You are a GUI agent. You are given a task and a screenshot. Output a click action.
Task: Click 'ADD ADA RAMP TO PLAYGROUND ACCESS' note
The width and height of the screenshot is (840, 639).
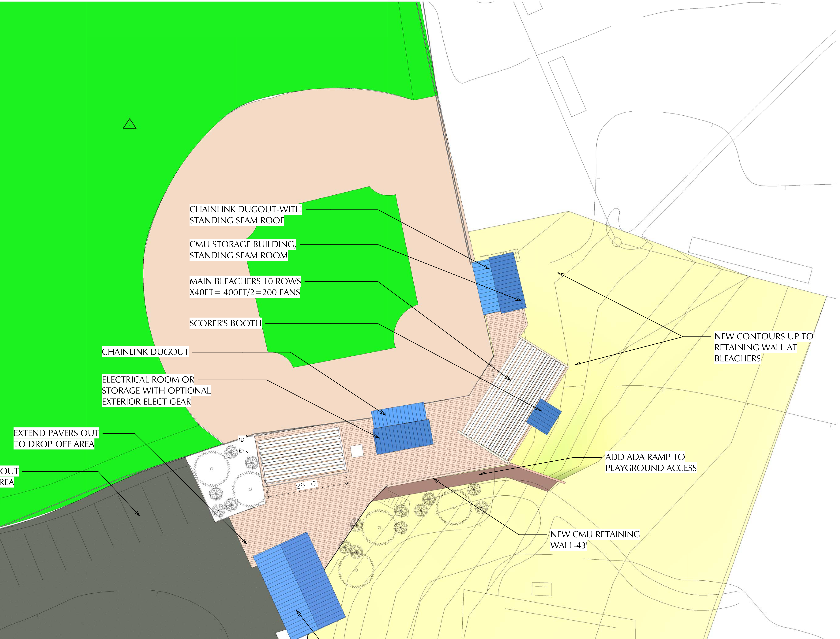(x=651, y=462)
